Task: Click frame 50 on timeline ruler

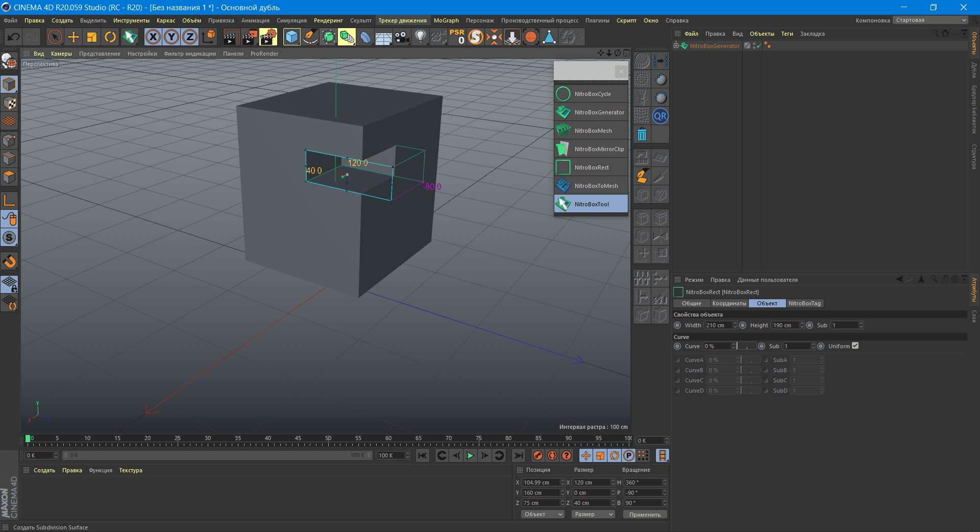Action: tap(328, 438)
